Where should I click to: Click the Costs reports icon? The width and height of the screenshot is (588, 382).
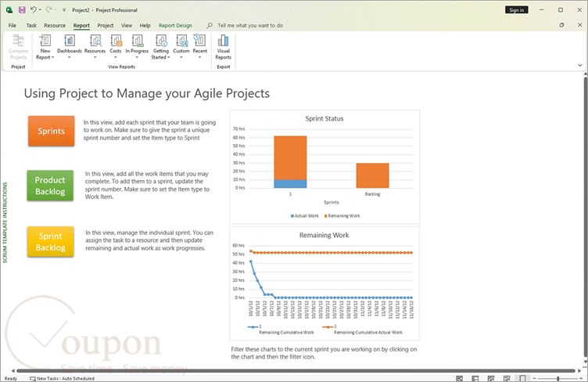(116, 41)
